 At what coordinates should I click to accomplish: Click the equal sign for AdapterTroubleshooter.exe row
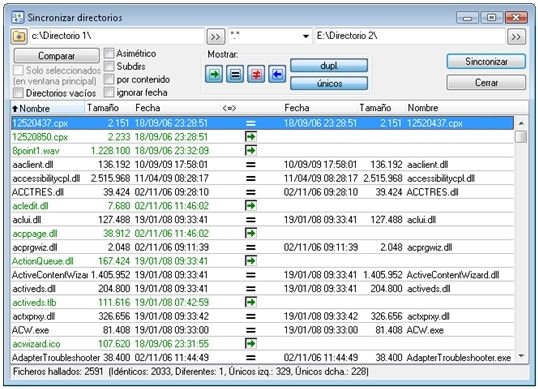click(251, 357)
